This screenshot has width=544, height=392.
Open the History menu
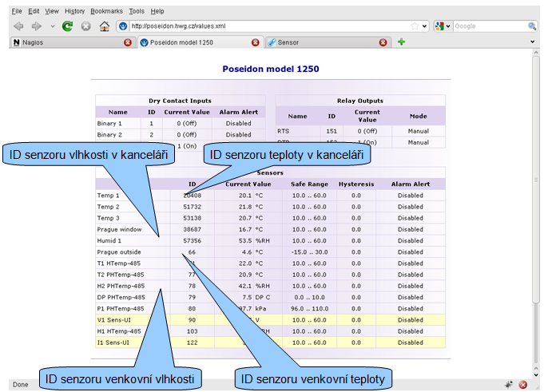[74, 11]
